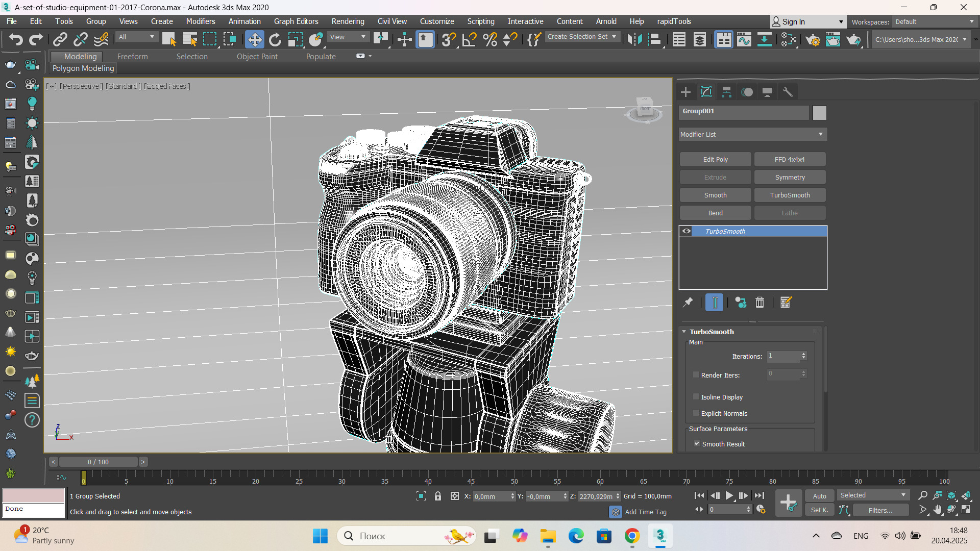Screen dimensions: 980x551
Task: Open the selection filter All dropdown
Action: pyautogui.click(x=136, y=37)
